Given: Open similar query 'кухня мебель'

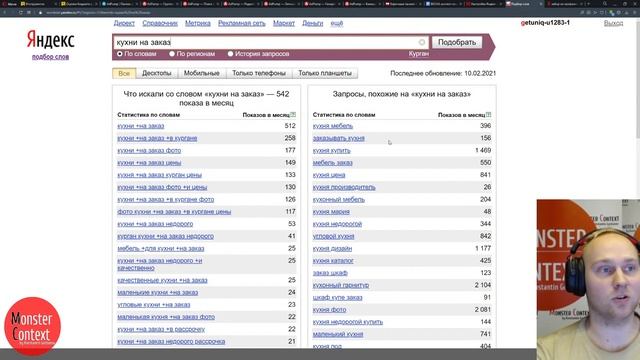Looking at the screenshot, I should point(333,126).
